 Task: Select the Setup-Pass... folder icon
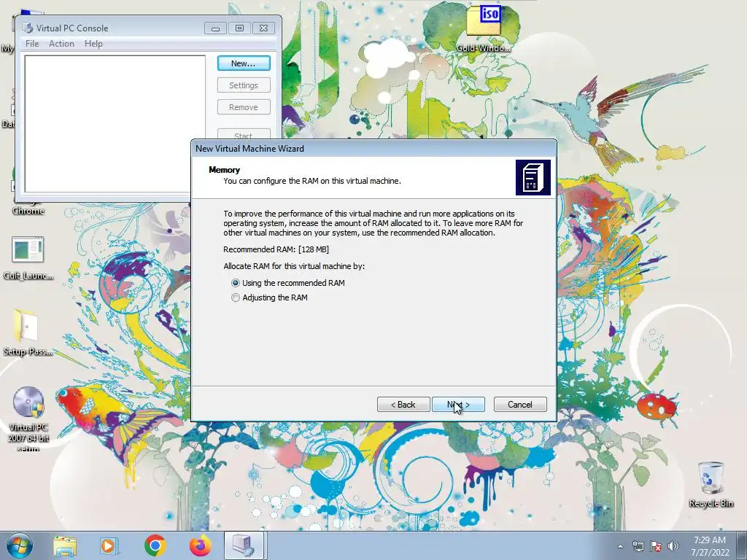point(28,332)
